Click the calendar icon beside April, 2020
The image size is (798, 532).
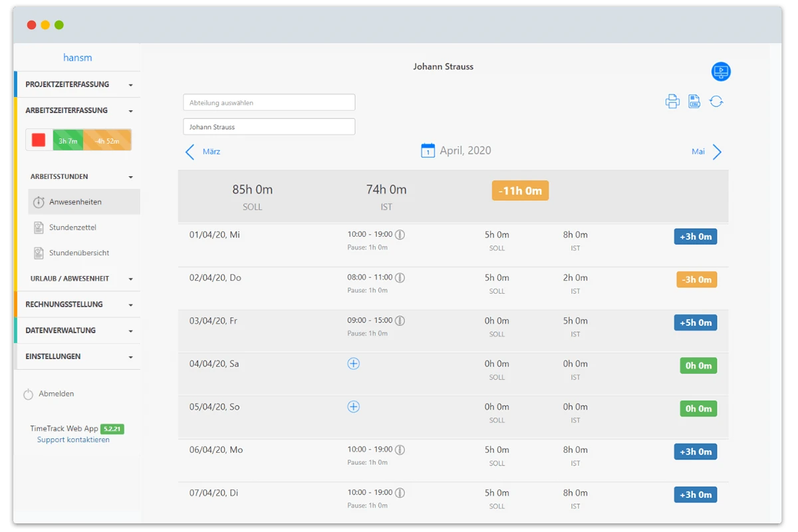[x=426, y=150]
